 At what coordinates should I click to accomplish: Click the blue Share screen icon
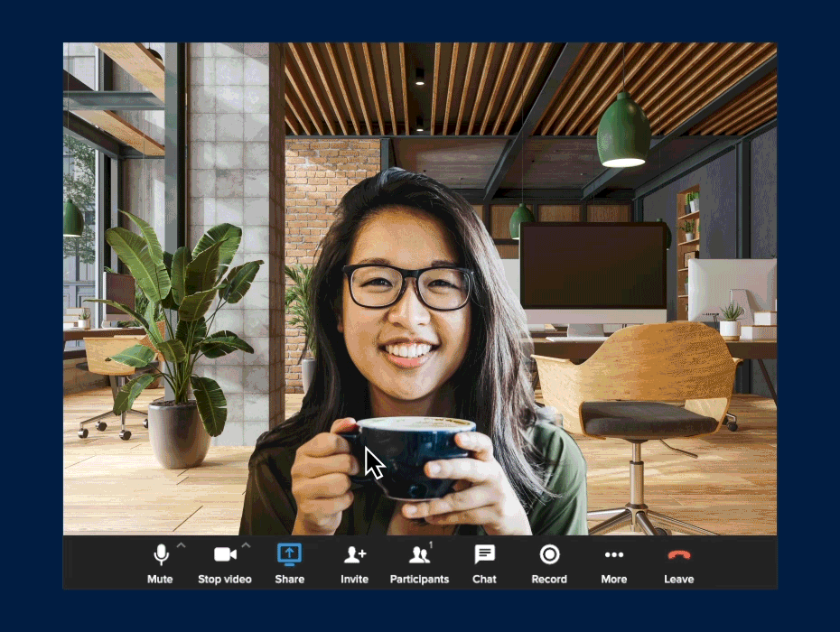289,554
